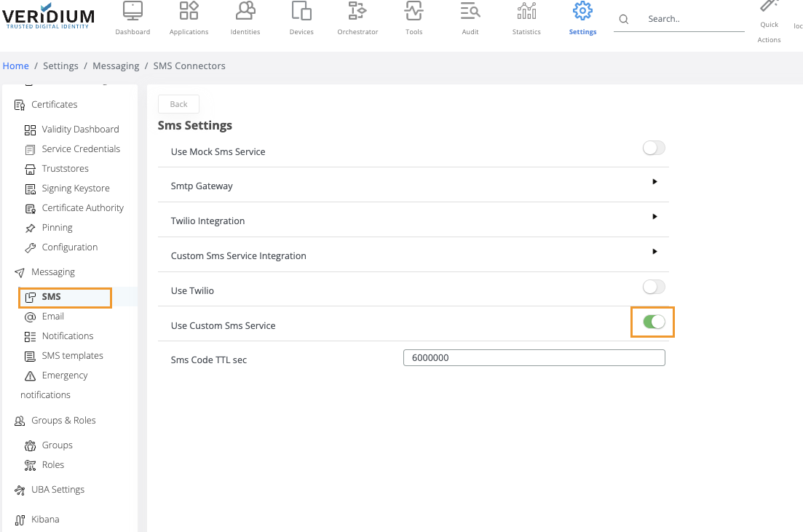Open the Statistics chart icon
This screenshot has width=803, height=532.
point(526,11)
